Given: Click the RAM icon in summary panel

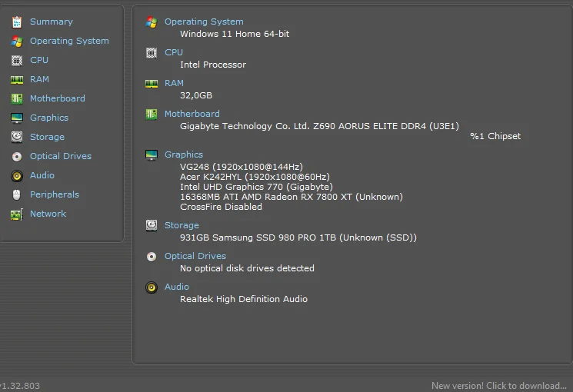Looking at the screenshot, I should click(152, 84).
